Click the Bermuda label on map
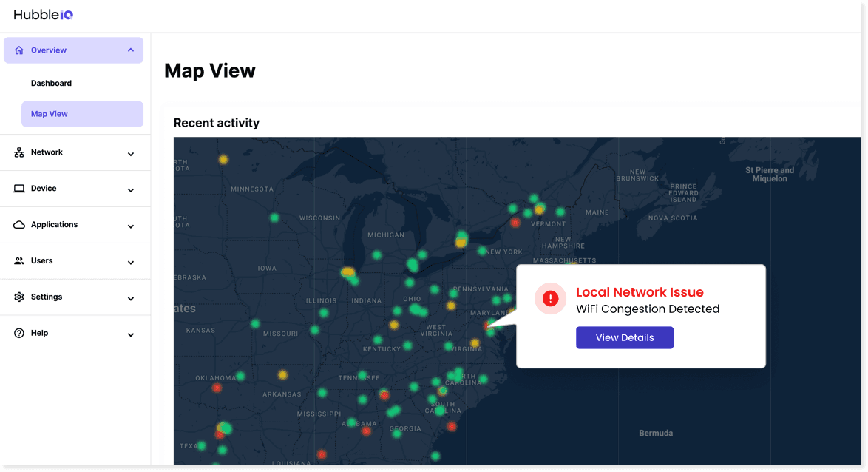 tap(656, 433)
